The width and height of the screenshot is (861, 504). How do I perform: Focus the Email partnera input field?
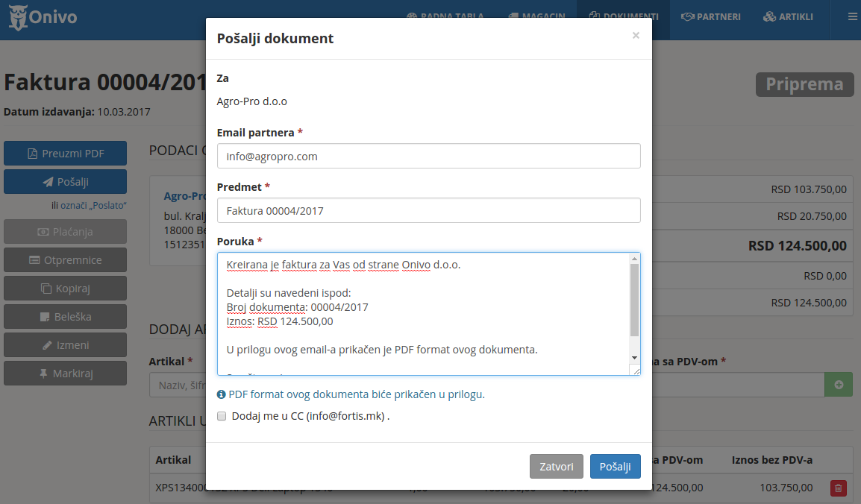point(428,157)
